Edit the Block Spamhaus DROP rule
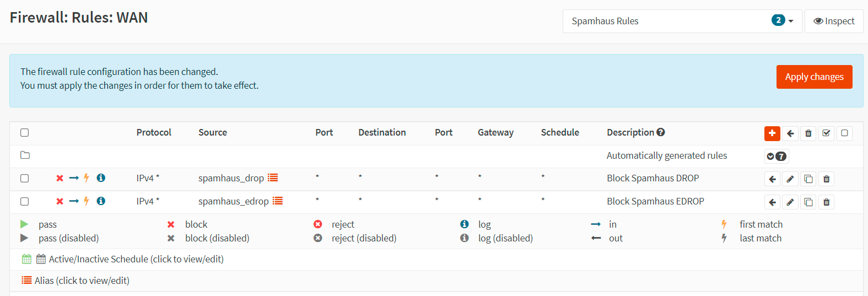The image size is (868, 296). click(790, 179)
